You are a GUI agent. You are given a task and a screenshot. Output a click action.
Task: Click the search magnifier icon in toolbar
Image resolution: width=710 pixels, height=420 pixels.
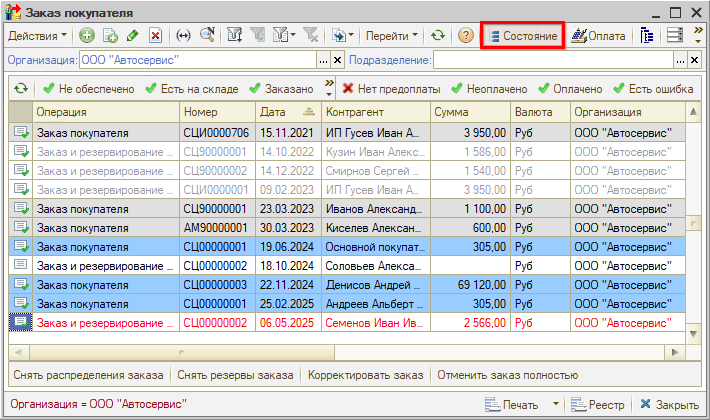pos(207,36)
